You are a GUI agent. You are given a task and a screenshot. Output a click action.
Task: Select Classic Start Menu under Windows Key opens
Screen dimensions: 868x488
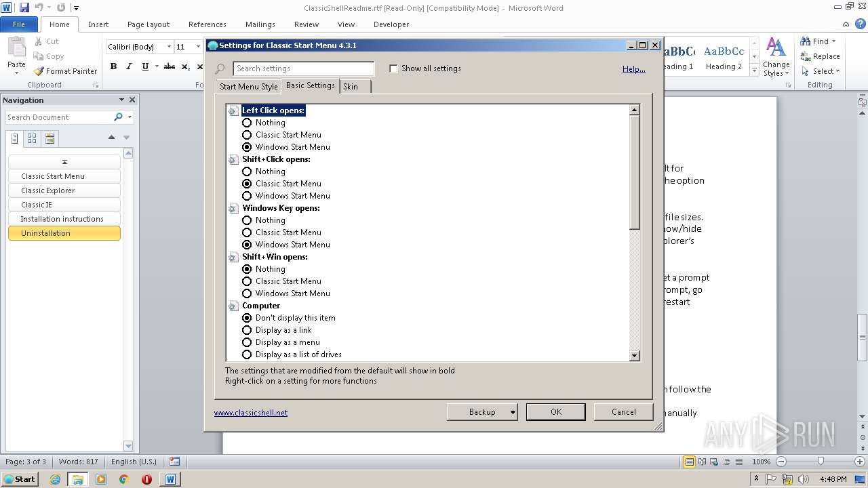pos(247,232)
